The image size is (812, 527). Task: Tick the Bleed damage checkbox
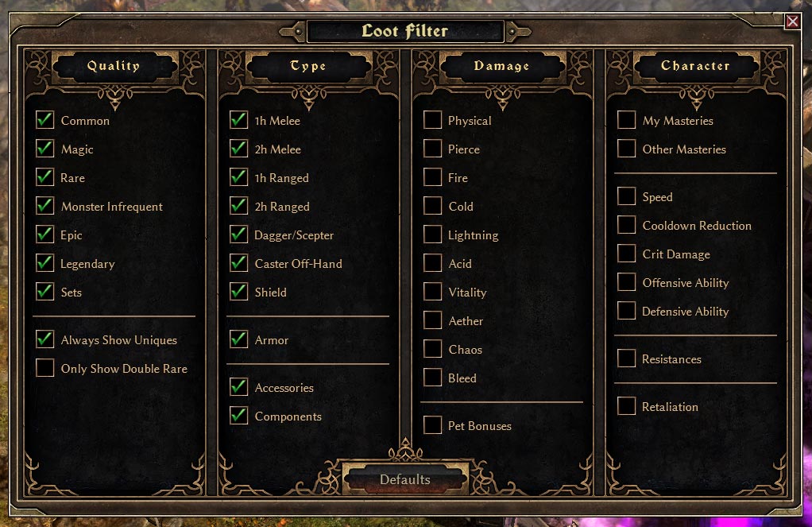pos(432,378)
